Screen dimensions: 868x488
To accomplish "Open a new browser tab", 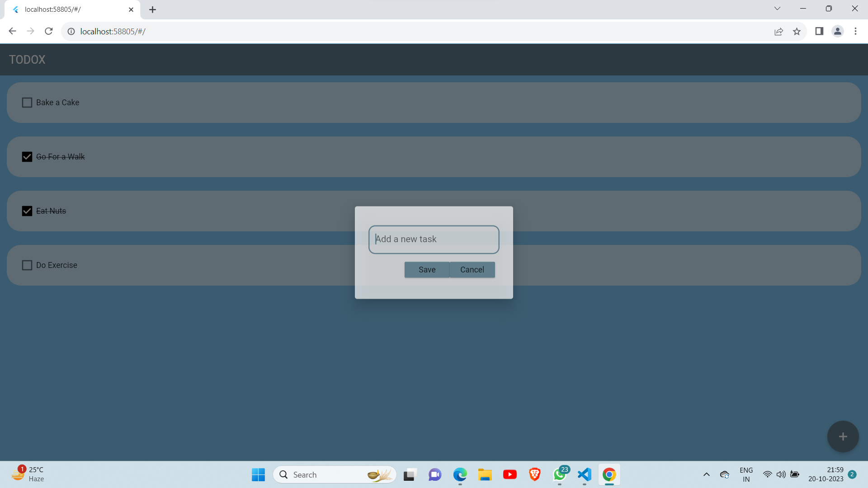I will [x=152, y=9].
